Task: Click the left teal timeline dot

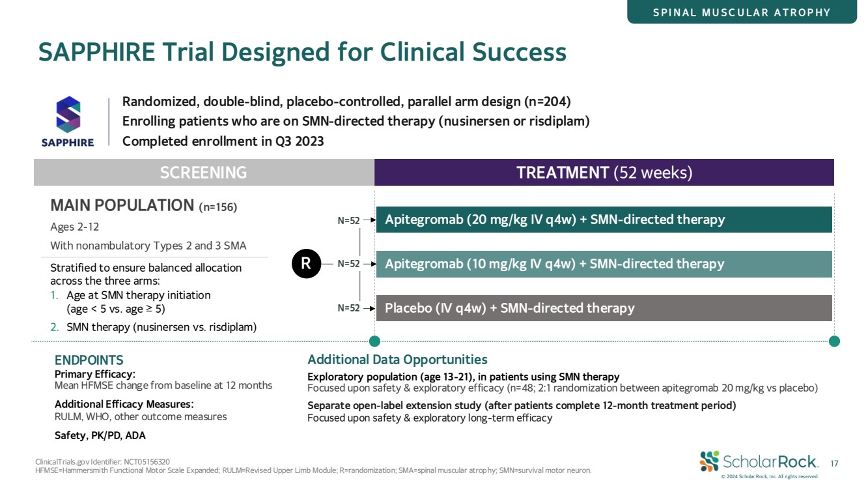Action: click(374, 341)
